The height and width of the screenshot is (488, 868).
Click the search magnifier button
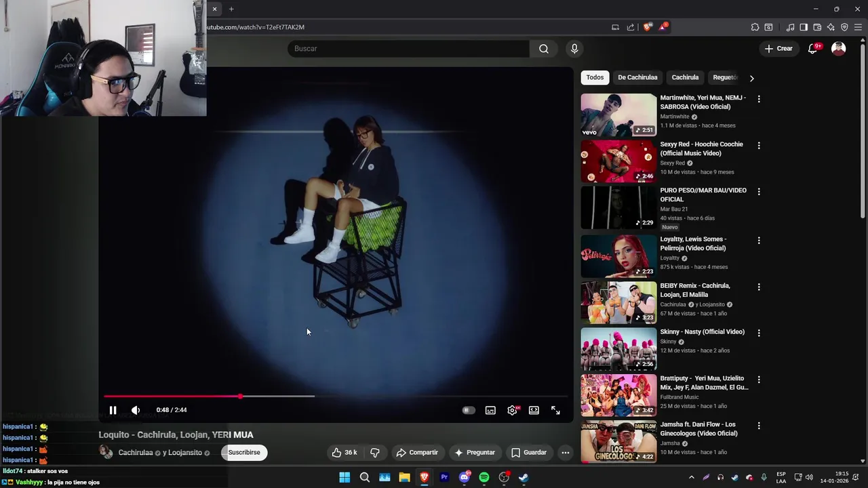pos(544,49)
